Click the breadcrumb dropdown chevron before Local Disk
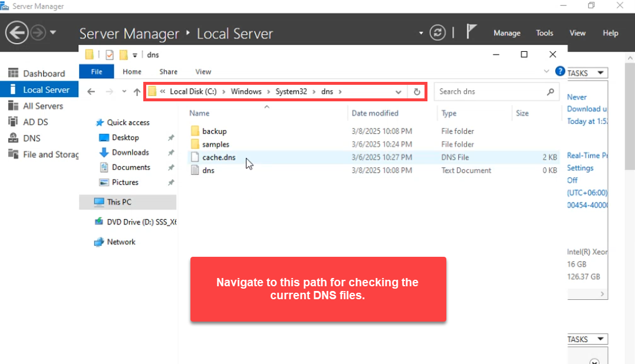 tap(162, 91)
